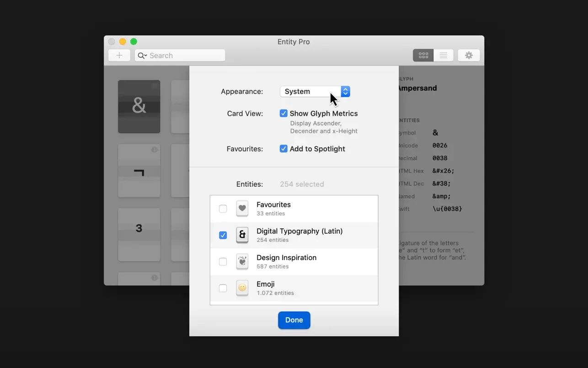The image size is (588, 368).
Task: Uncheck Digital Typography (Latin) set
Action: [223, 235]
